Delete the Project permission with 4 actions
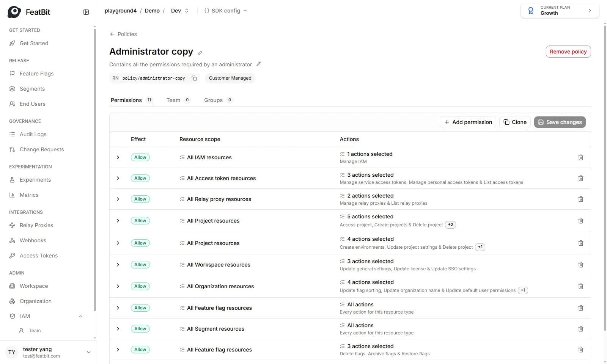 click(x=580, y=243)
